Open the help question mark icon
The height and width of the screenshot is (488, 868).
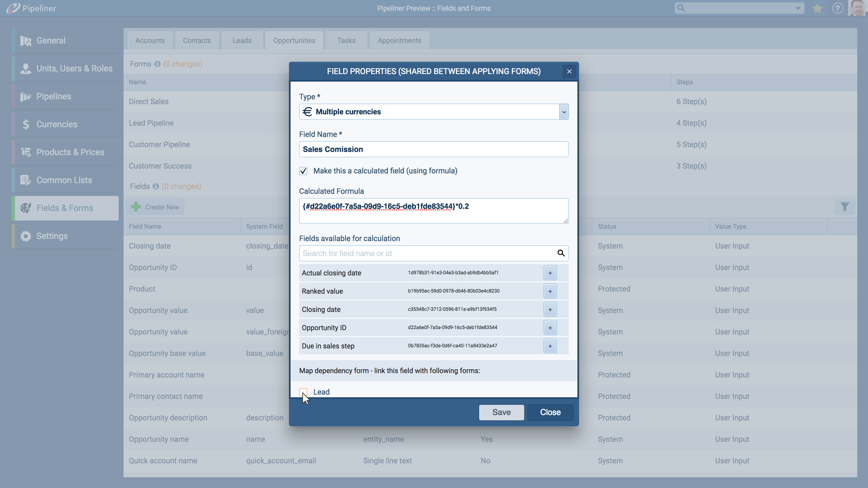[x=838, y=8]
